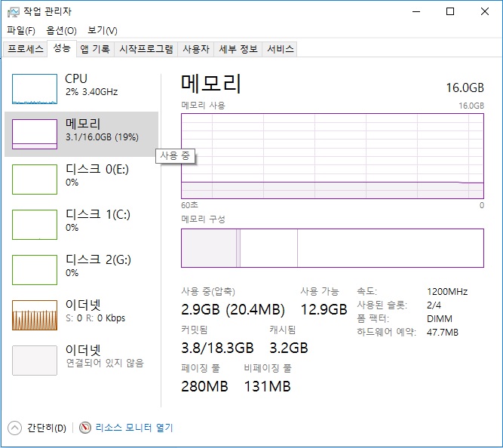Image resolution: width=503 pixels, height=448 pixels.
Task: Switch to the 앱 기록 tab
Action: pos(95,49)
